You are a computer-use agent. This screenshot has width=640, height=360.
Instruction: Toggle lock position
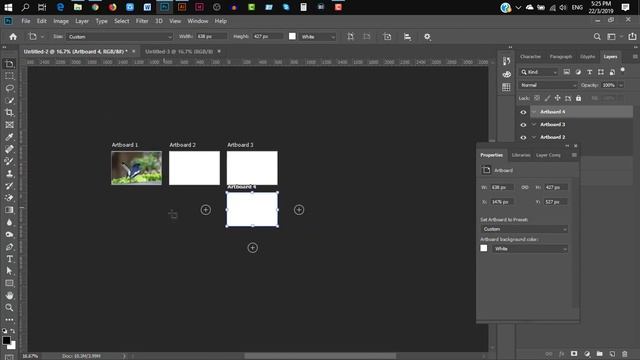[558, 98]
